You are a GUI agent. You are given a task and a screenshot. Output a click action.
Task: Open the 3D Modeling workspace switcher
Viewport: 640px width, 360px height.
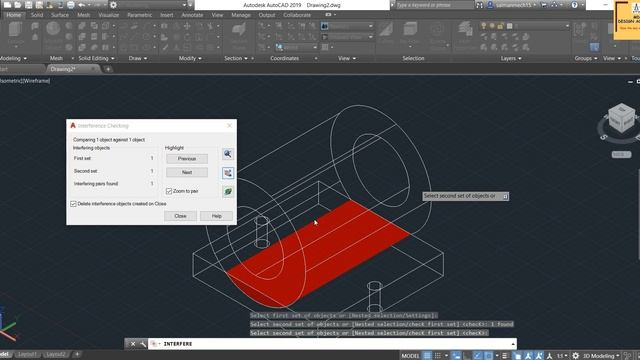[600, 356]
